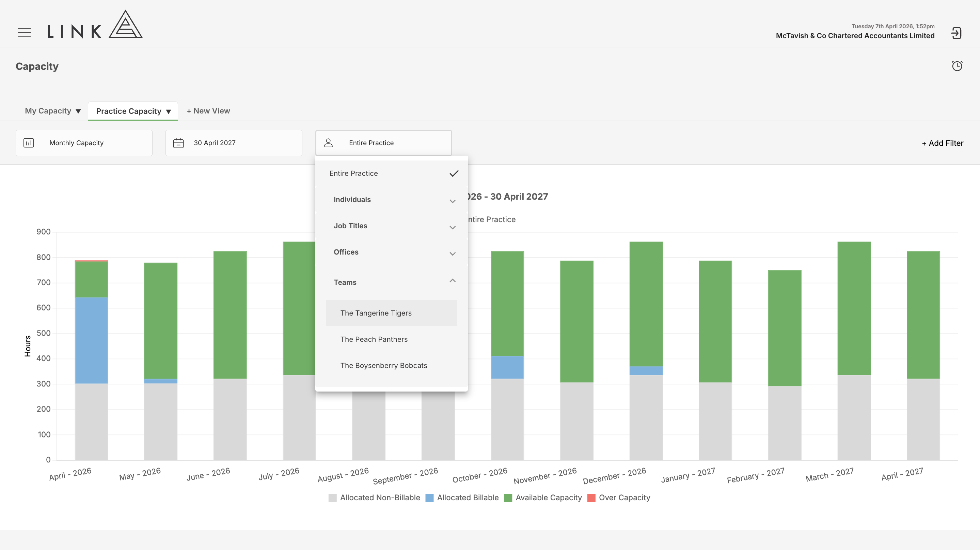This screenshot has width=980, height=550.
Task: Click the Individuals group label
Action: (x=352, y=199)
